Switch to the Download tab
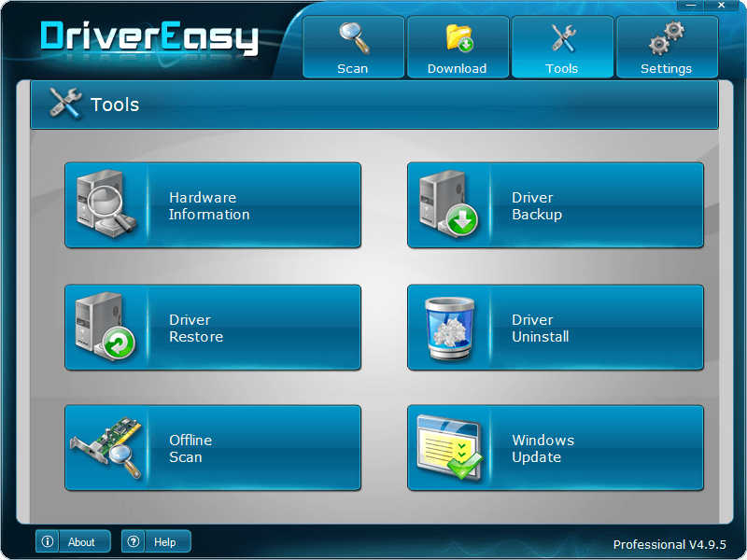Image resolution: width=747 pixels, height=560 pixels. pyautogui.click(x=458, y=47)
